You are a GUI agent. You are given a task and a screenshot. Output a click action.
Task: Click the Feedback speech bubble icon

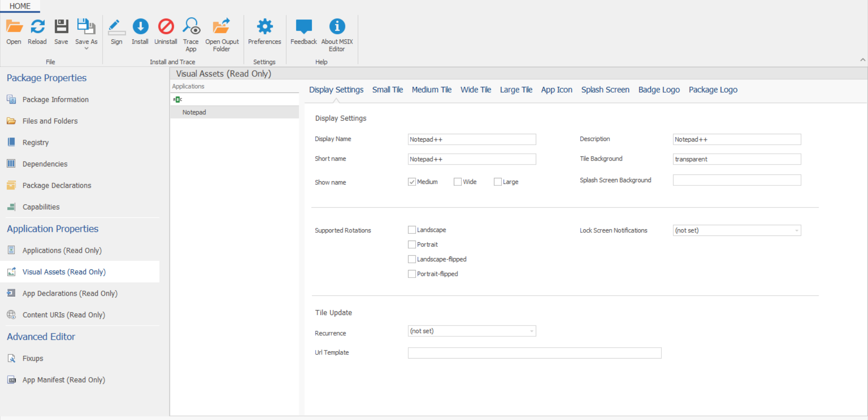tap(304, 26)
